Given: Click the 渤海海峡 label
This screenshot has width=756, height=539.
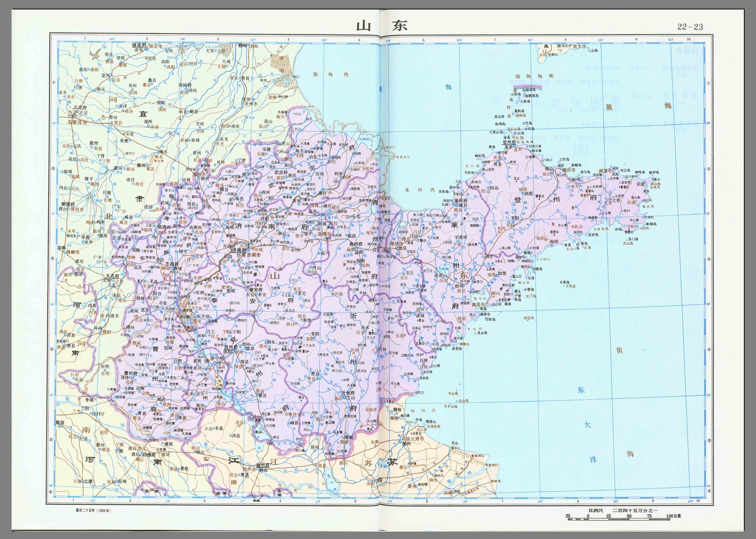Looking at the screenshot, I should [534, 76].
